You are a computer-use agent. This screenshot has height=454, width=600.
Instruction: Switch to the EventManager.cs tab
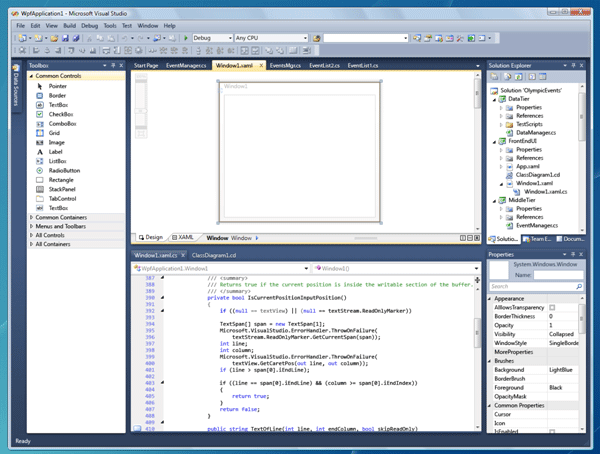184,65
